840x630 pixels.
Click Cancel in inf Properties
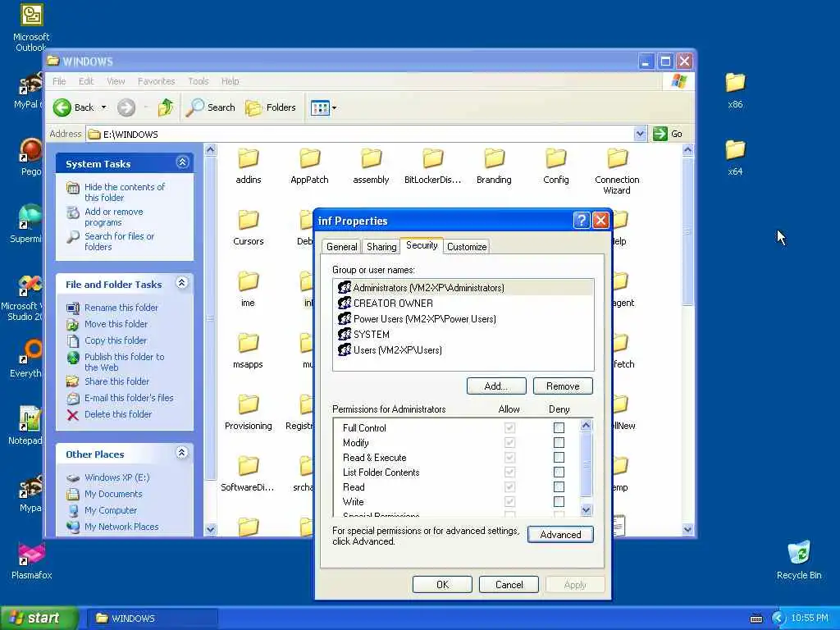(509, 585)
